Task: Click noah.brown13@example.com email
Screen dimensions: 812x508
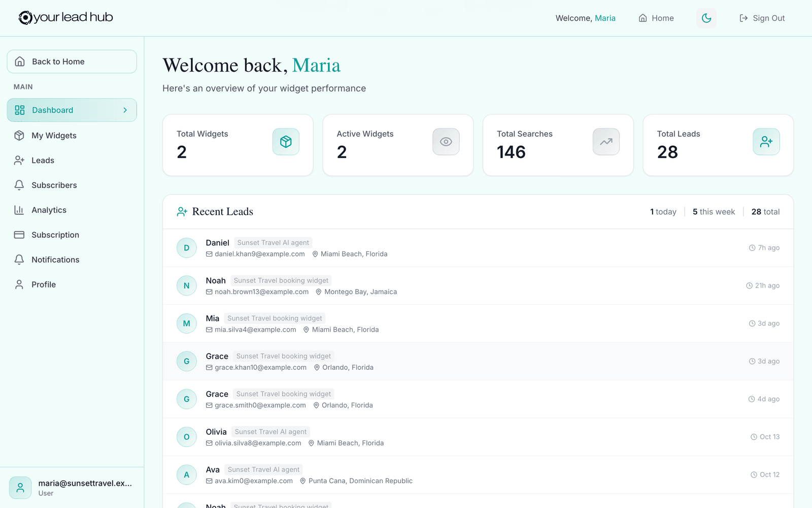Action: coord(261,292)
